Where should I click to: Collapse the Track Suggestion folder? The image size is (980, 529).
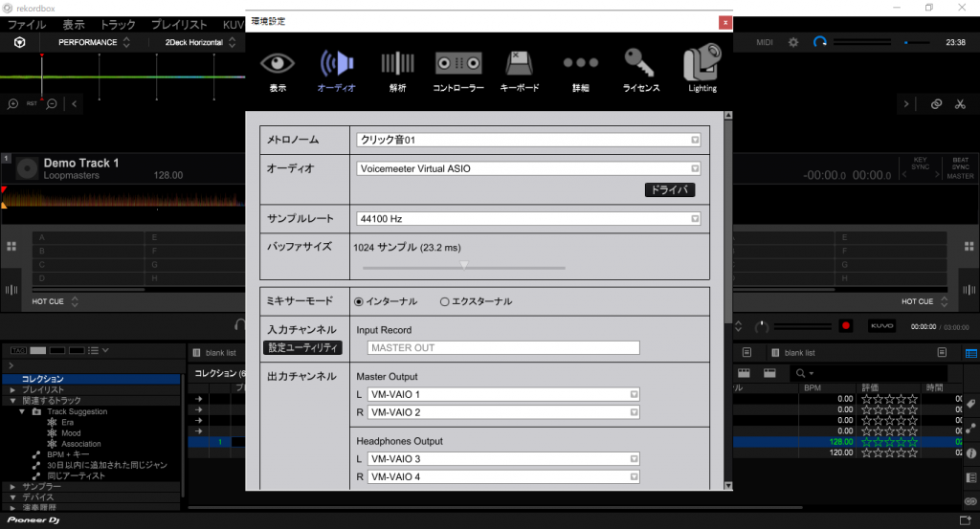click(22, 411)
